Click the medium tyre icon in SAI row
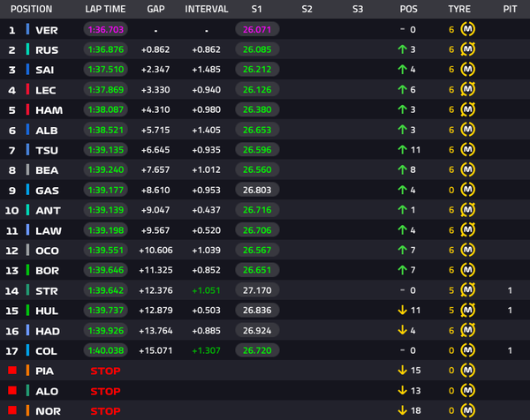 tap(468, 69)
